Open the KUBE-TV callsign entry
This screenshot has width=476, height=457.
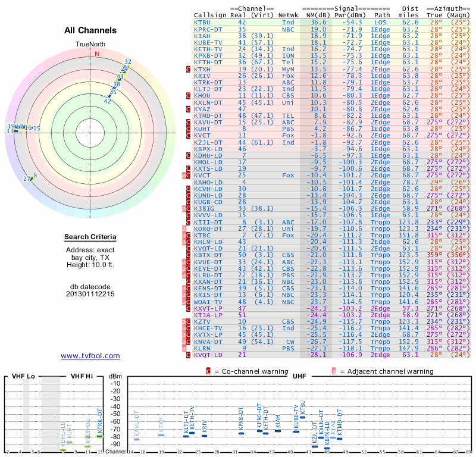(208, 43)
